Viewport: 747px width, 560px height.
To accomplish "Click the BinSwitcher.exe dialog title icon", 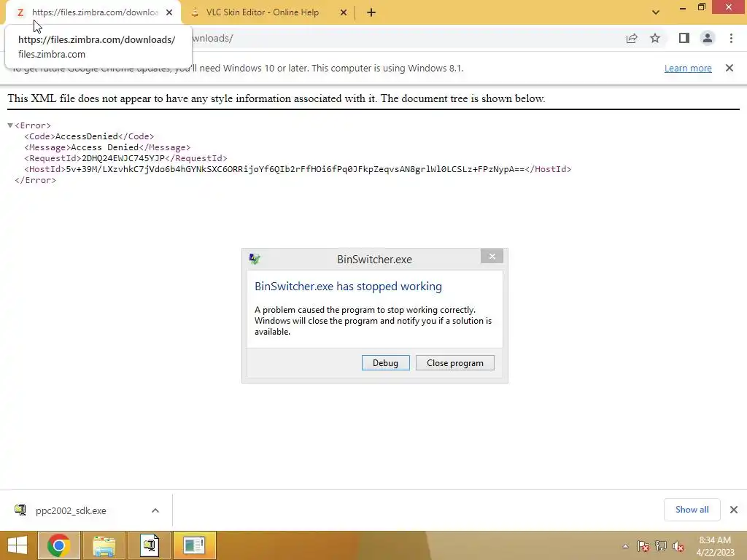I will click(x=255, y=259).
